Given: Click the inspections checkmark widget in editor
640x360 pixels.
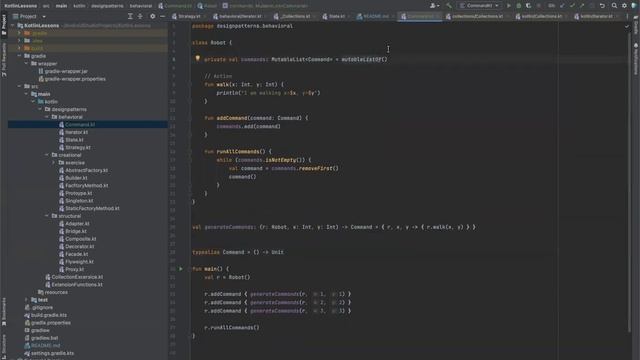Looking at the screenshot, I should pos(627,26).
